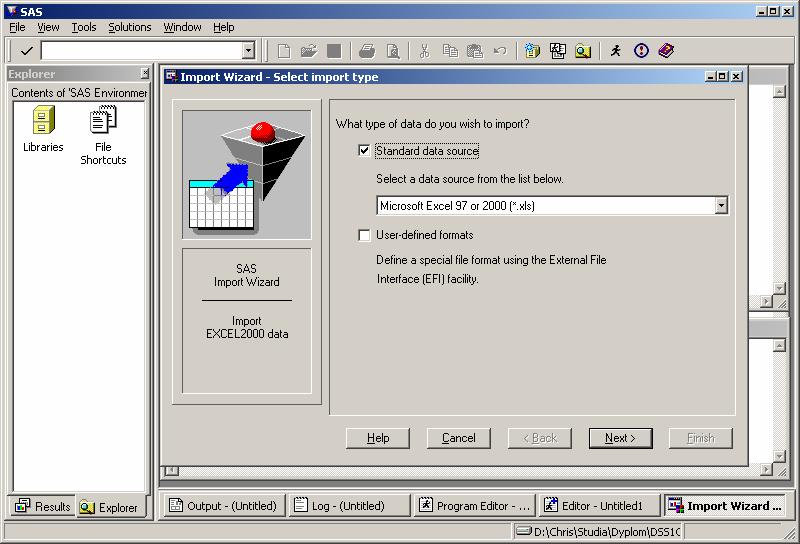Click the Explorer magnifier toolbar icon
The width and height of the screenshot is (800, 544).
point(583,51)
